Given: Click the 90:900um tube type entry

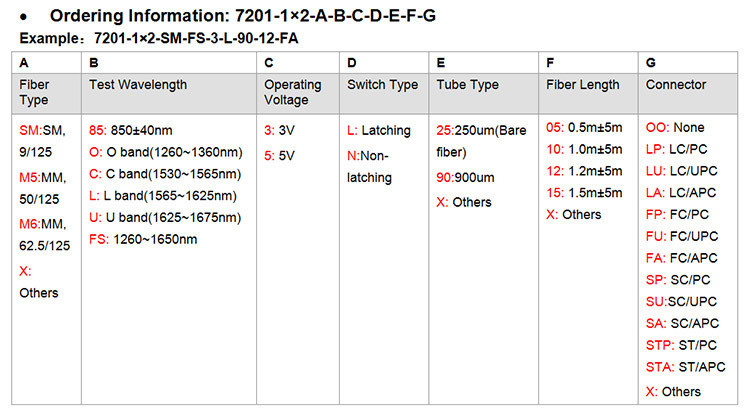Looking at the screenshot, I should click(x=467, y=176).
